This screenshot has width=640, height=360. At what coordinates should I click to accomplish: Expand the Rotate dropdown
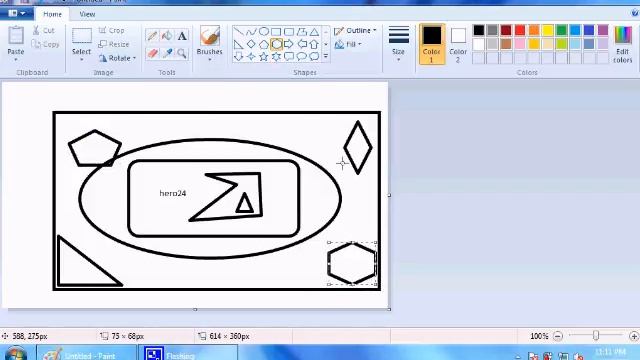tap(134, 58)
